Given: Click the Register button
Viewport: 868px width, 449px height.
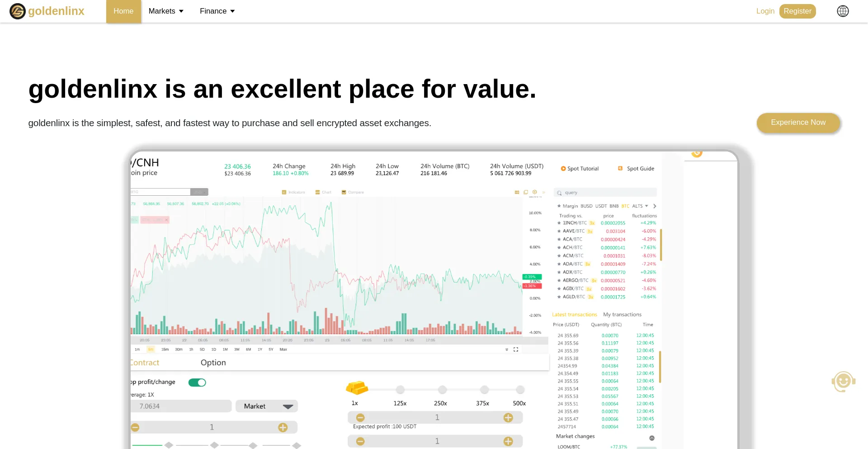Looking at the screenshot, I should pyautogui.click(x=797, y=11).
